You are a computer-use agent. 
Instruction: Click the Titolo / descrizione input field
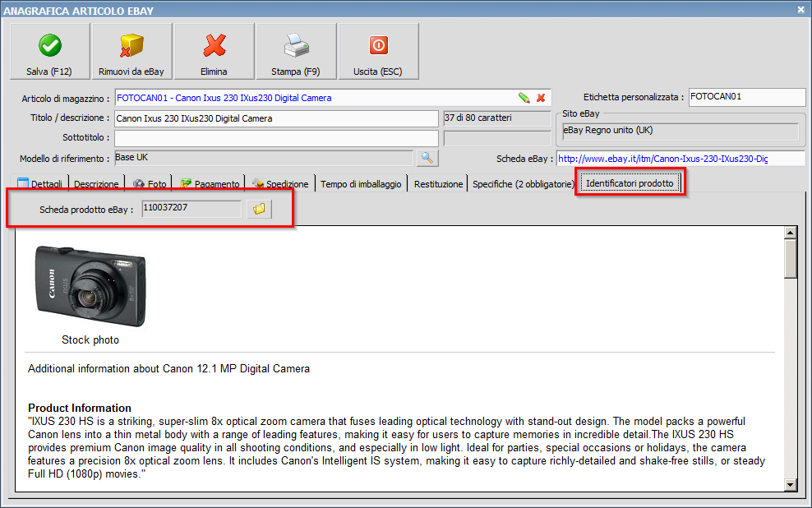pos(276,118)
